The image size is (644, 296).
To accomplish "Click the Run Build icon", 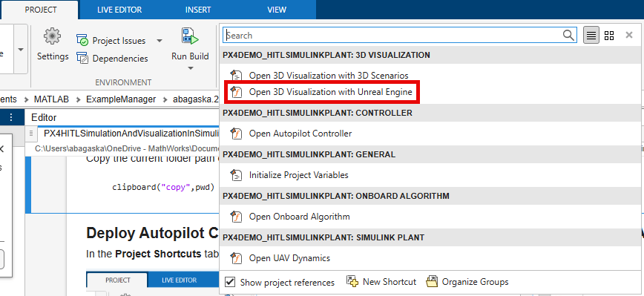I will click(190, 37).
